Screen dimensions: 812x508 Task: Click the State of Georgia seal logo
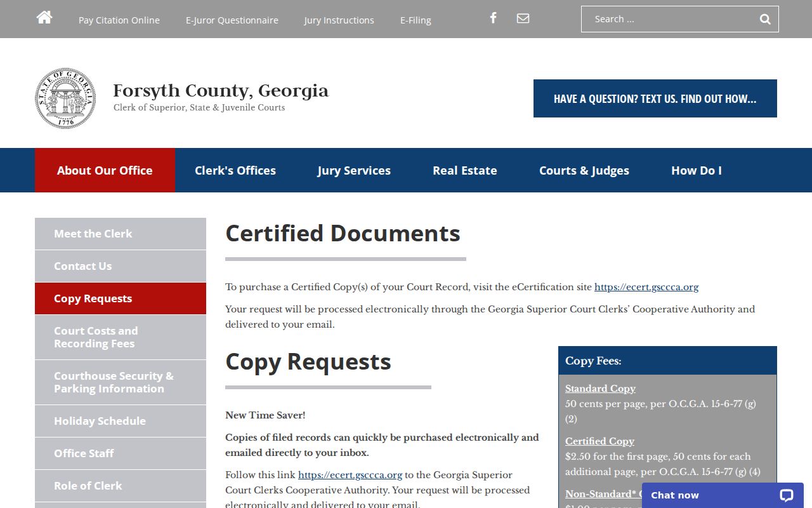[65, 98]
